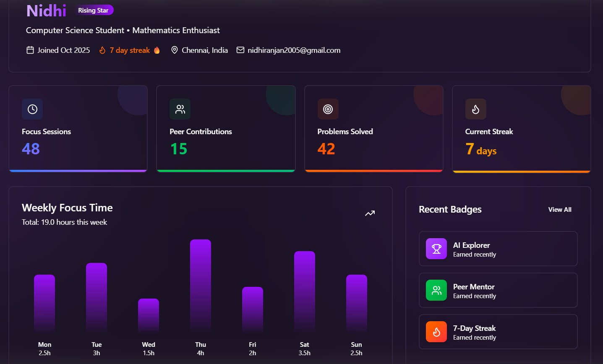This screenshot has height=364, width=603.
Task: Select the AI Explorer badge row
Action: [498, 249]
